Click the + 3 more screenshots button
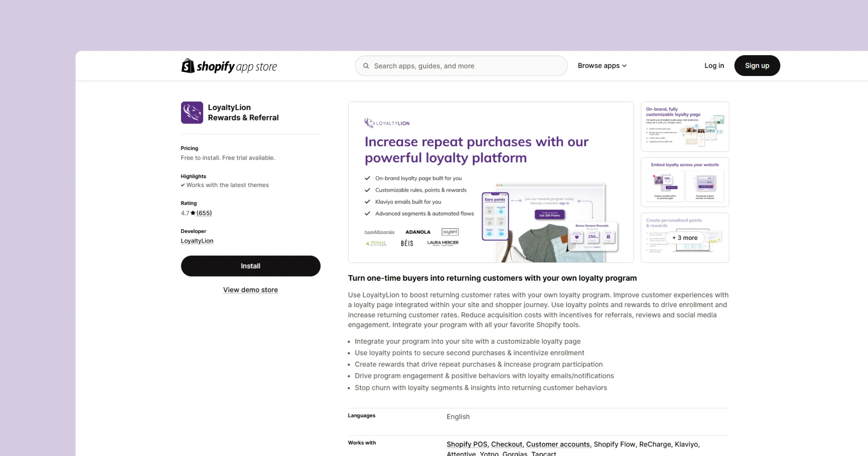Viewport: 868px width, 456px height. (x=685, y=238)
